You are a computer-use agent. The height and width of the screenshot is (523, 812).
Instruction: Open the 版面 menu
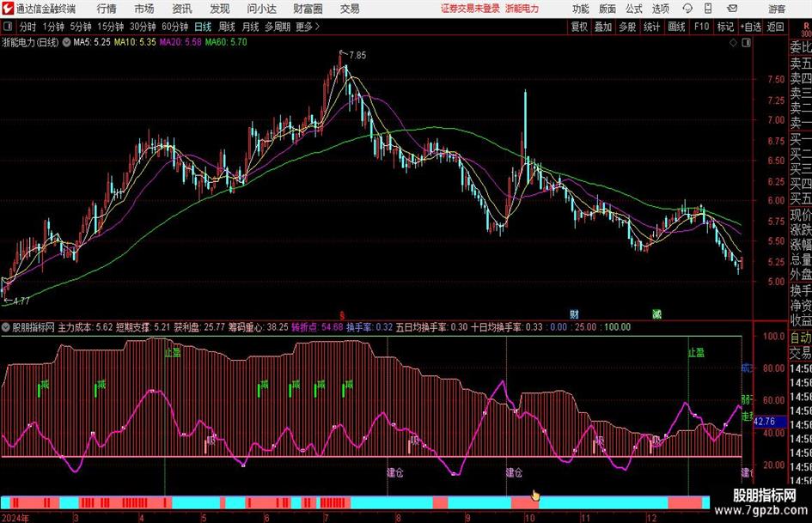[x=607, y=9]
